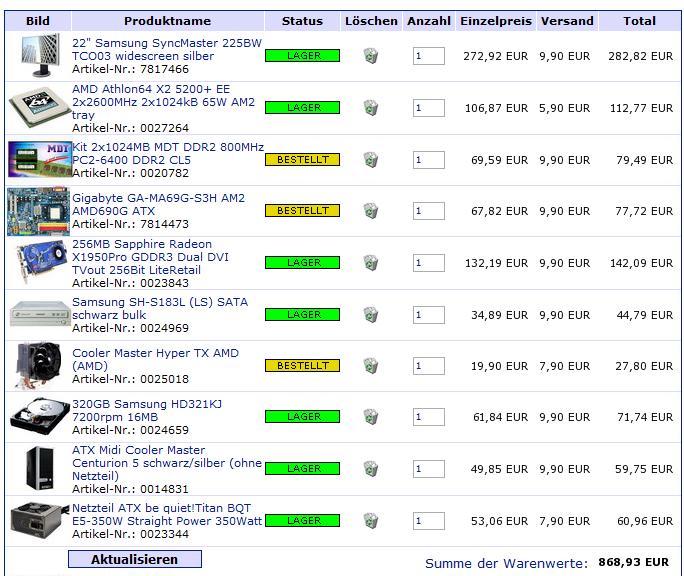The image size is (684, 576).
Task: Click the Produktname column header
Action: pyautogui.click(x=168, y=21)
